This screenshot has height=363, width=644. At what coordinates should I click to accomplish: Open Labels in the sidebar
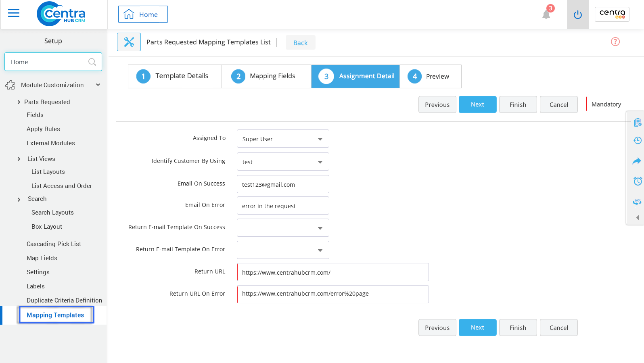pos(36,286)
